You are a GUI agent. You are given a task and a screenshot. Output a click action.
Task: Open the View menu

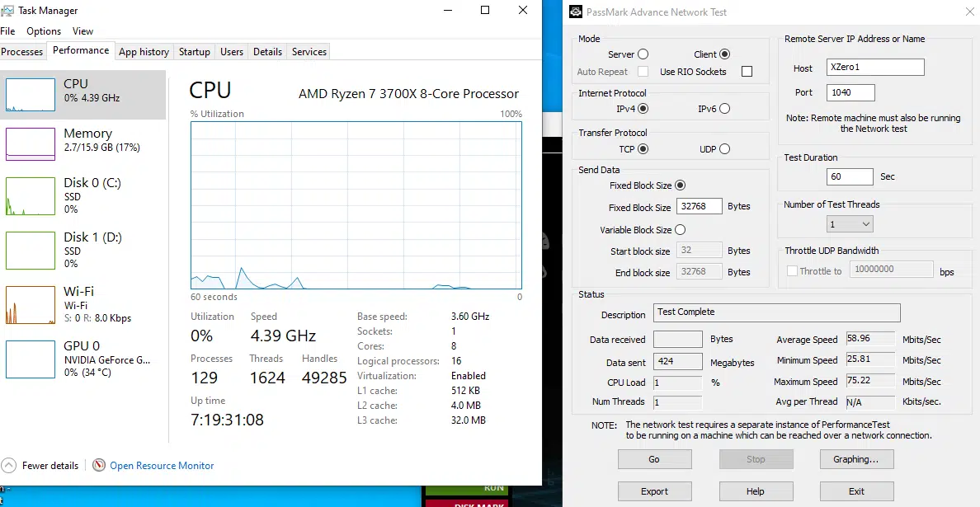82,31
